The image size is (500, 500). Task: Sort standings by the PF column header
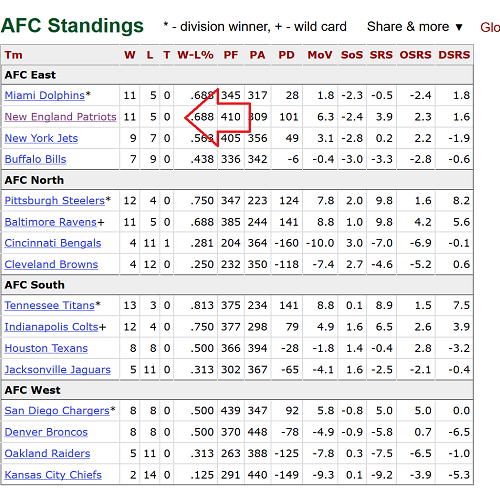(x=231, y=55)
